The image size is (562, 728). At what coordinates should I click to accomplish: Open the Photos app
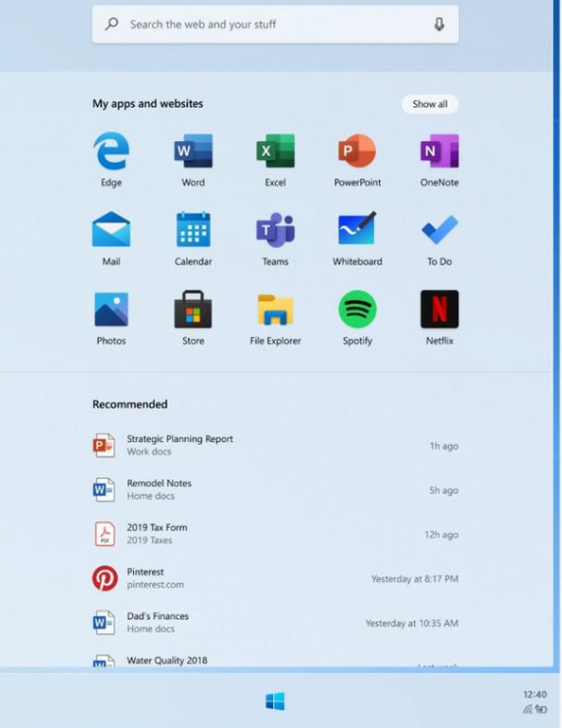click(112, 310)
